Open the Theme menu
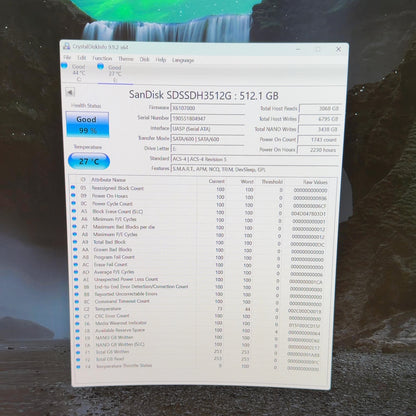Image resolution: width=416 pixels, height=416 pixels. (126, 59)
